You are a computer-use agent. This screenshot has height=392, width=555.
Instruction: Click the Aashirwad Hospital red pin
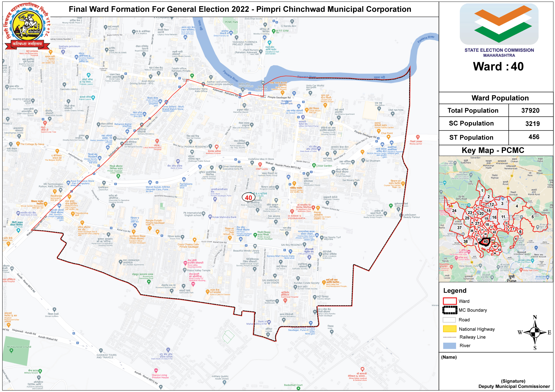click(285, 300)
